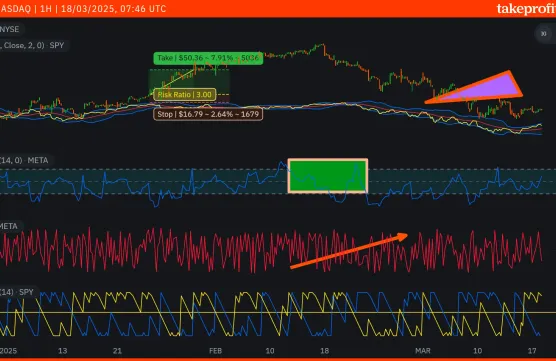Viewport: 556px width, 361px height.
Task: Click the FEB label on the time axis
Action: pos(216,351)
